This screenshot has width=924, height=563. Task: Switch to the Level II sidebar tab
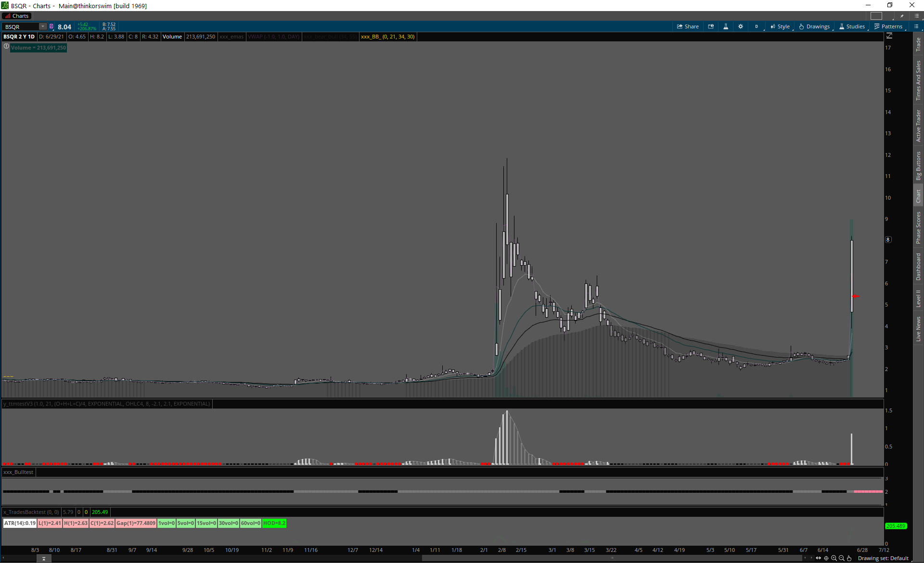(x=918, y=298)
